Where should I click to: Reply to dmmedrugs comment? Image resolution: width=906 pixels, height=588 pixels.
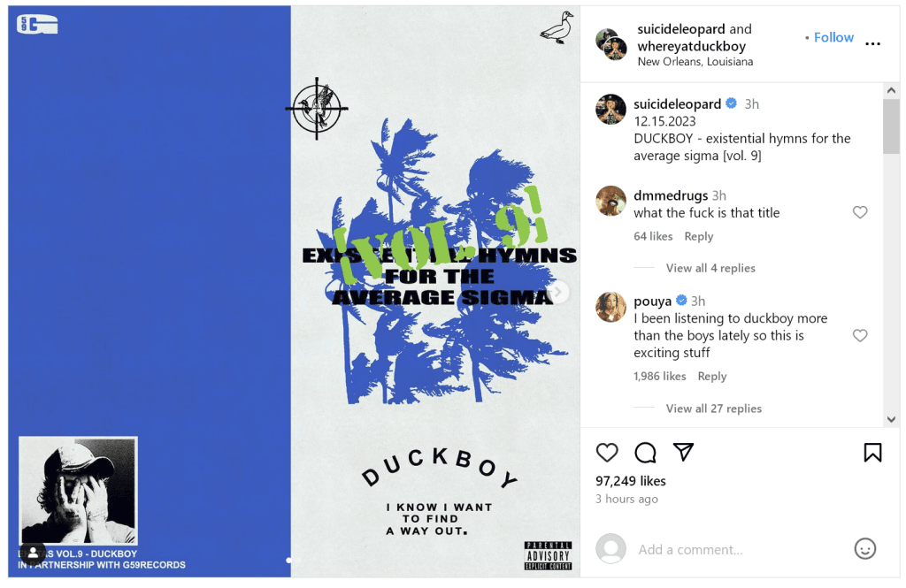(699, 236)
